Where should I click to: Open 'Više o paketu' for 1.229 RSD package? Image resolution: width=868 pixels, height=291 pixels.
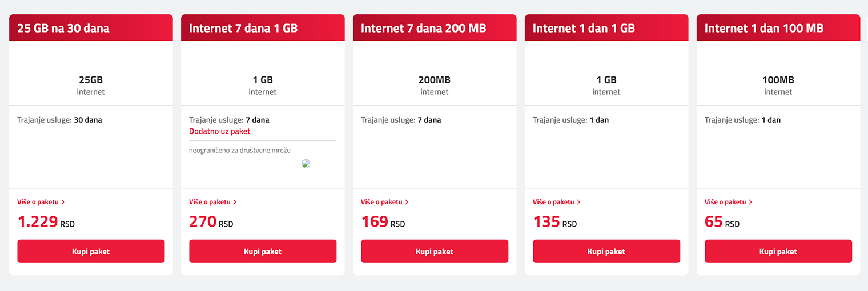point(41,202)
